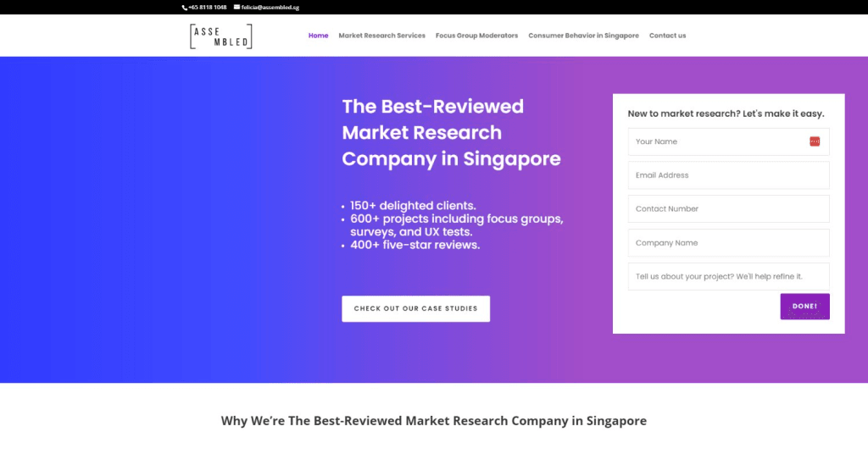Select the Email Address input

tap(728, 175)
